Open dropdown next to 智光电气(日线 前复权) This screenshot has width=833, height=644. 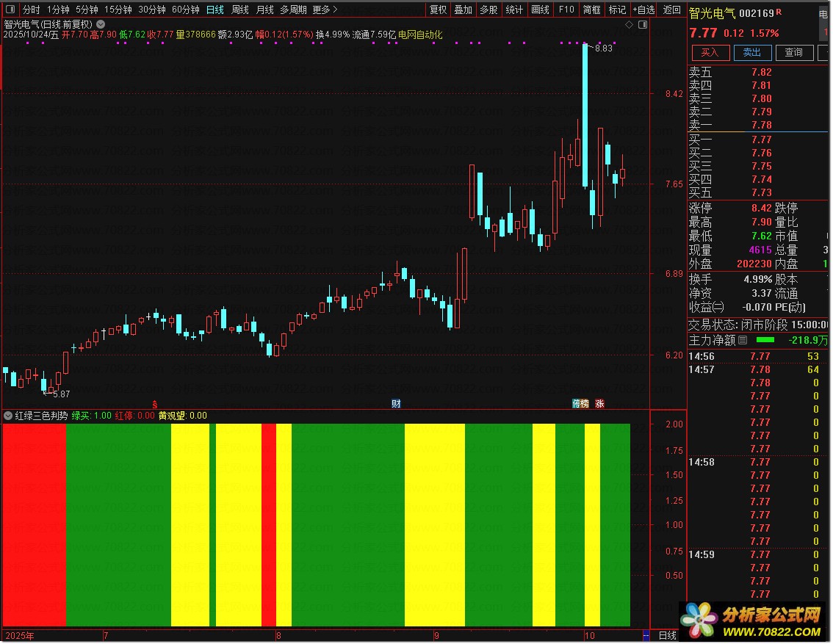[x=101, y=24]
